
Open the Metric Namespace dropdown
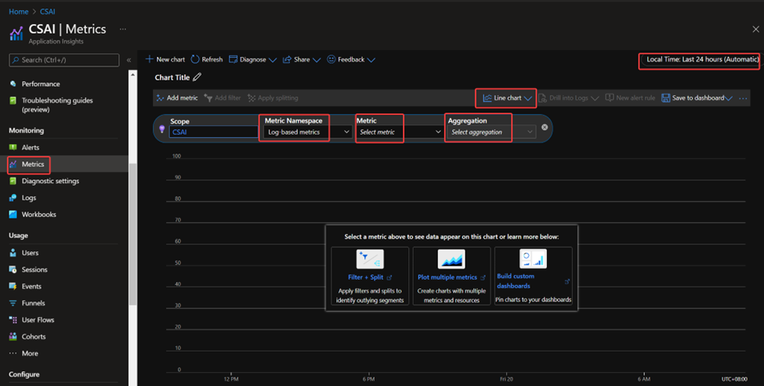[x=307, y=132]
